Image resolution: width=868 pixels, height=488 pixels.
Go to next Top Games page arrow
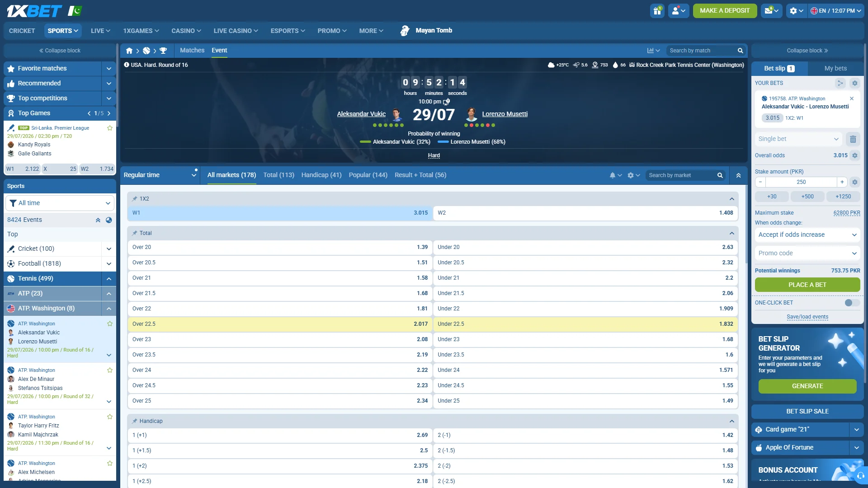tap(109, 113)
